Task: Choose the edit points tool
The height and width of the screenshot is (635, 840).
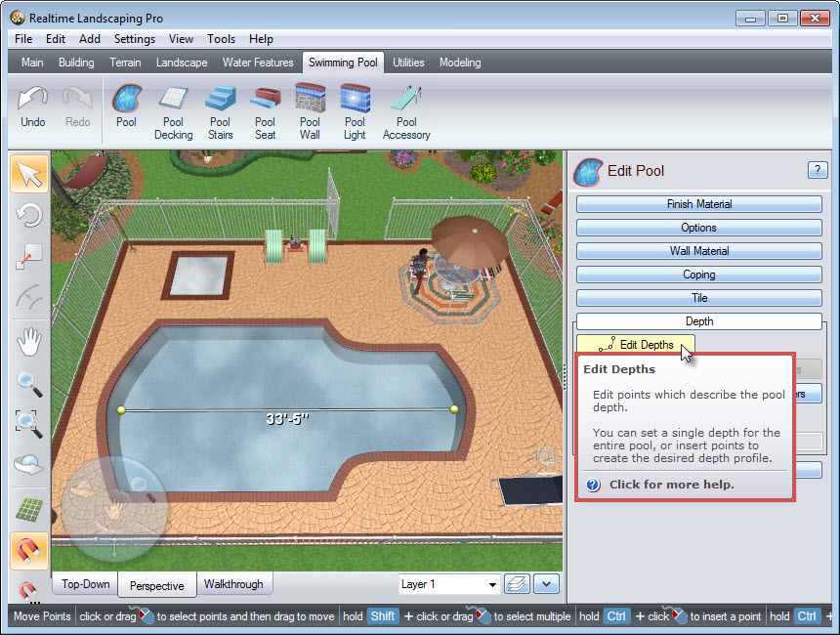Action: (29, 256)
